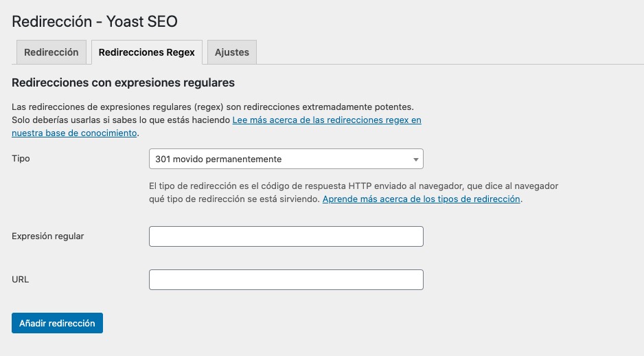Click the 'URL' field label

[21, 279]
